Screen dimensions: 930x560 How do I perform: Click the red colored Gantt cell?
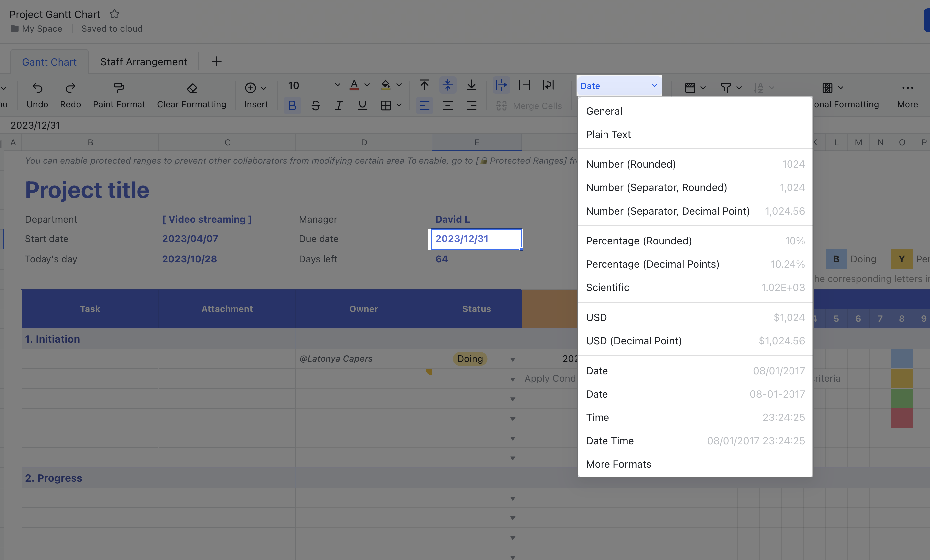pos(902,418)
